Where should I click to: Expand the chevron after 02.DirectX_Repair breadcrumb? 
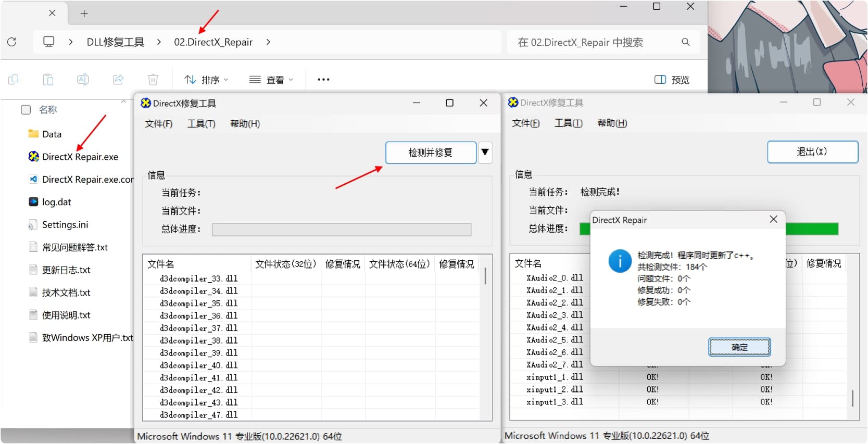click(x=268, y=42)
